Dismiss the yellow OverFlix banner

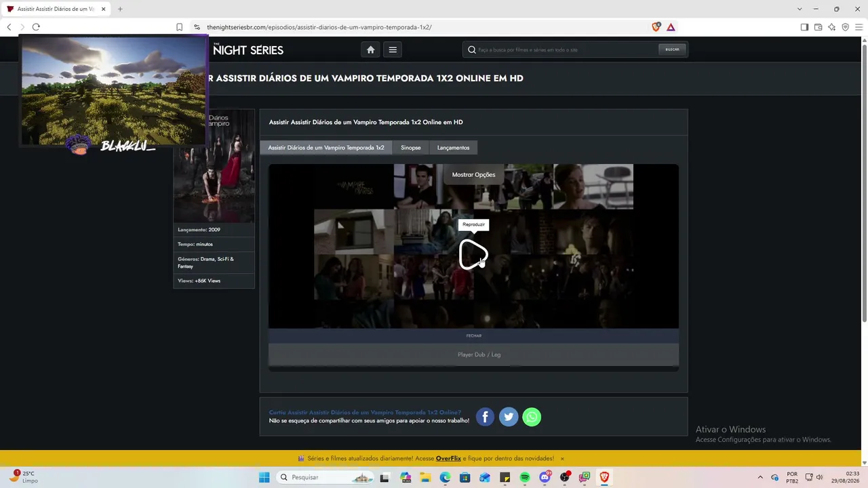(562, 459)
